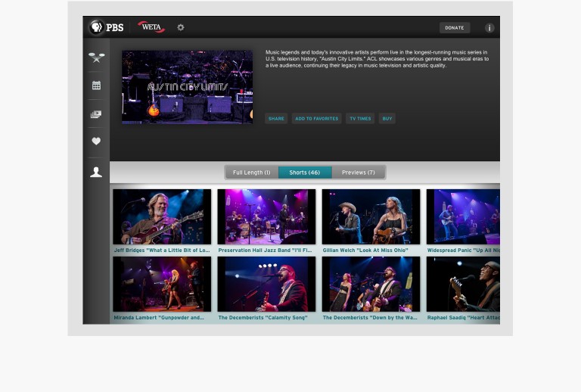Screen dimensions: 581x392
Task: Open the Miranda Lambert video thumbnail
Action: pos(162,285)
